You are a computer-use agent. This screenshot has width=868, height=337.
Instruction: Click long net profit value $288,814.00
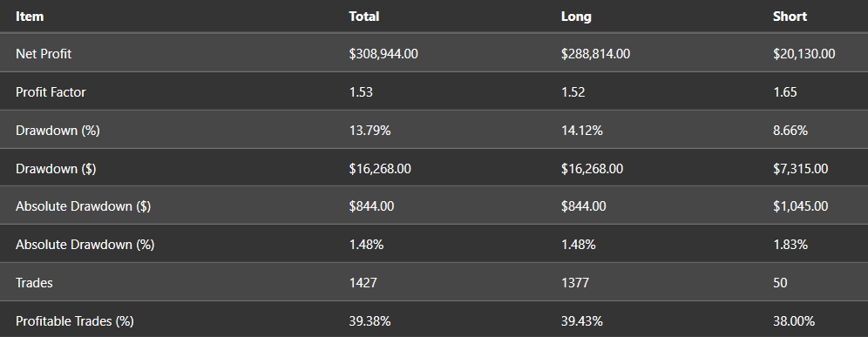click(595, 54)
